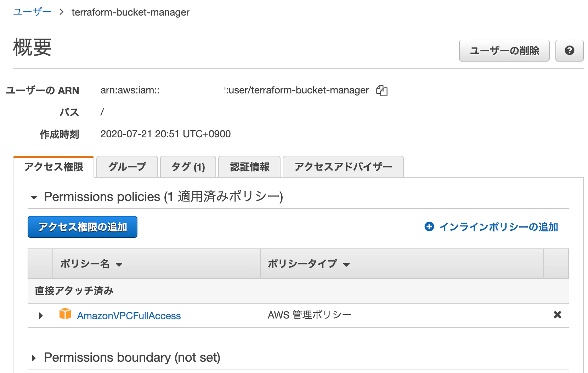Click the Permissions policies heading text
588x373 pixels.
coord(163,196)
